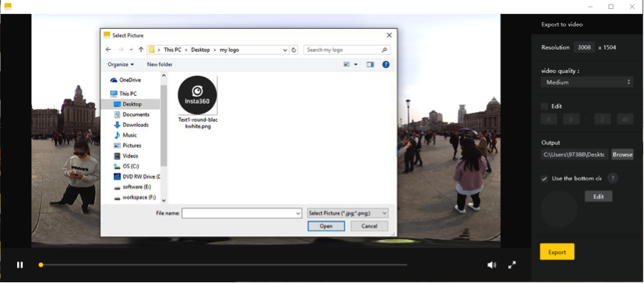
Task: Click the Resolution width field 3008
Action: coord(584,48)
